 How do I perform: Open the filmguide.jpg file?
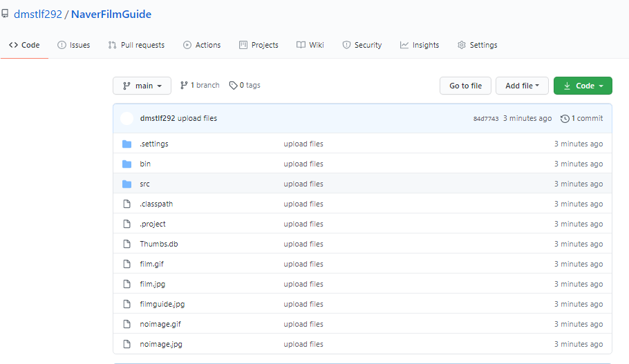tap(162, 305)
